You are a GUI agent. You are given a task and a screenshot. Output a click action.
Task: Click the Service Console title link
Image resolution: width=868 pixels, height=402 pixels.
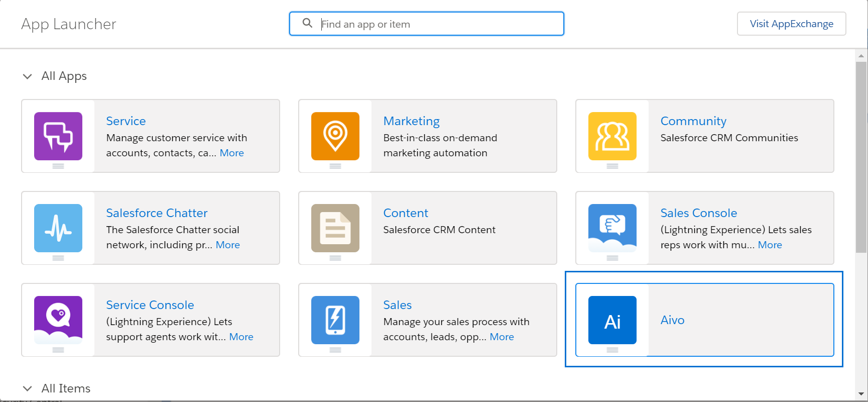pos(150,305)
